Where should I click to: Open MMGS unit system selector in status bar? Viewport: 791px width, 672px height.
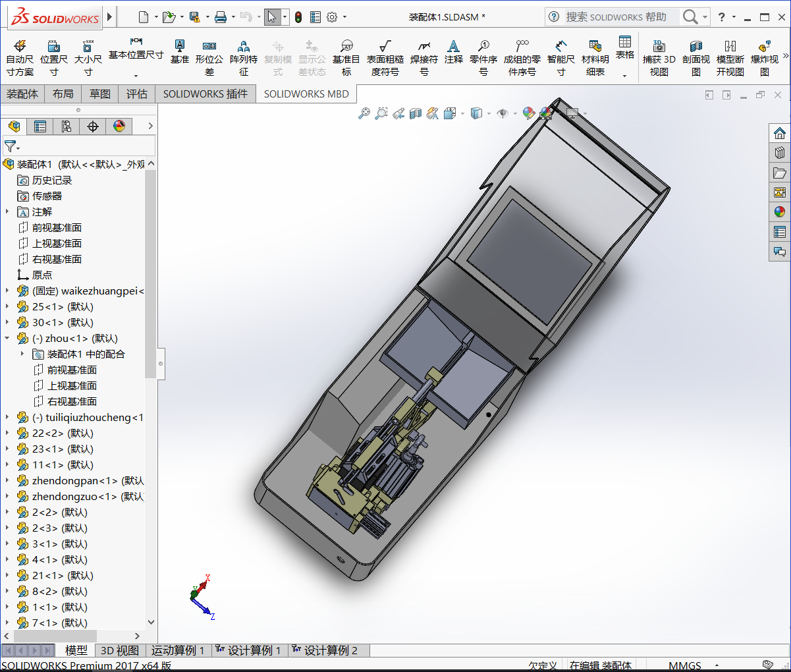[x=685, y=665]
